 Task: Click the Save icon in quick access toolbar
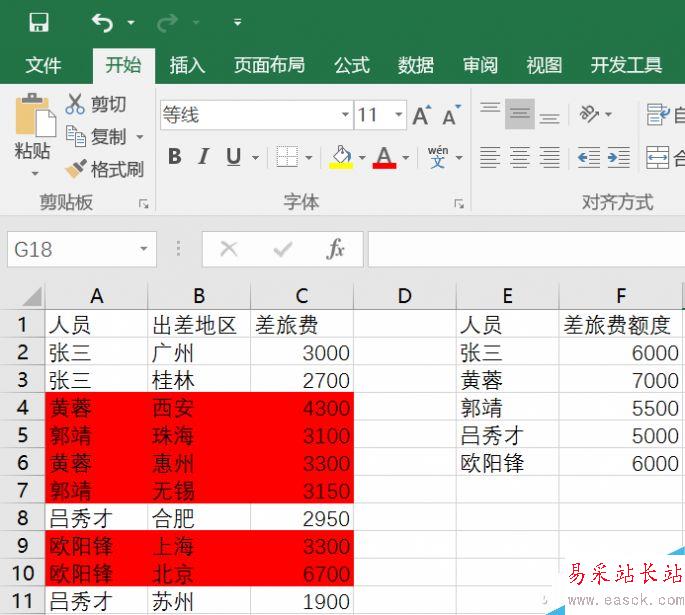39,22
